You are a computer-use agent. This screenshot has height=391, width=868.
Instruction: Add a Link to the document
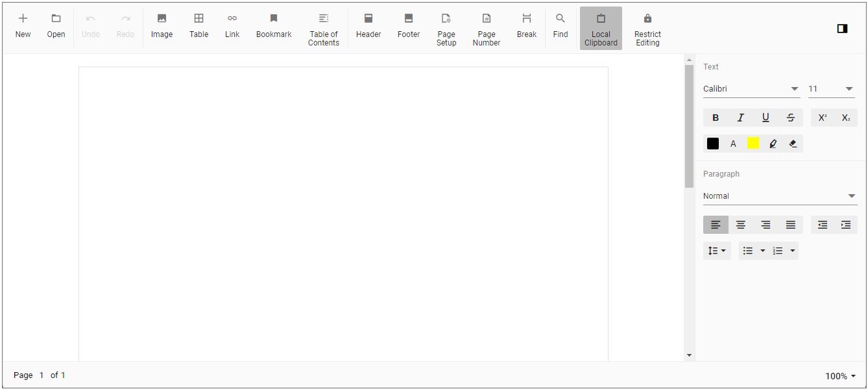(x=232, y=27)
